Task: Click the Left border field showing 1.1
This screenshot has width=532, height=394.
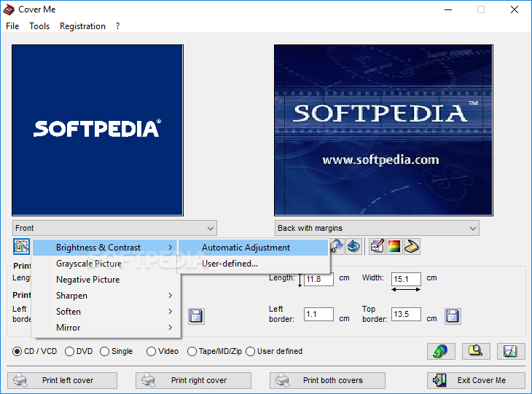Action: (318, 315)
